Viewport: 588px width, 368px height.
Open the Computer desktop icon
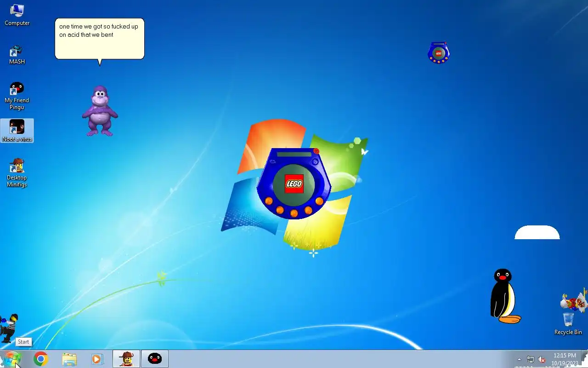pyautogui.click(x=17, y=15)
